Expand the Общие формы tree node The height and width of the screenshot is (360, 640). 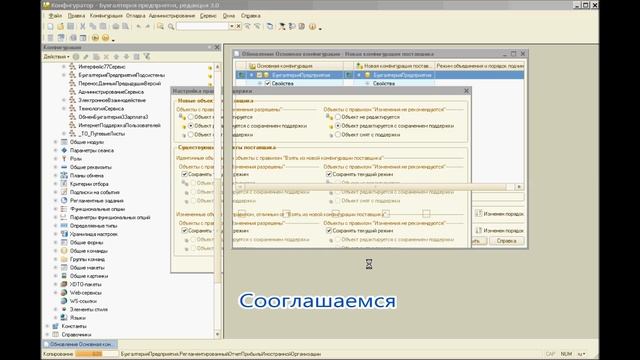point(56,242)
